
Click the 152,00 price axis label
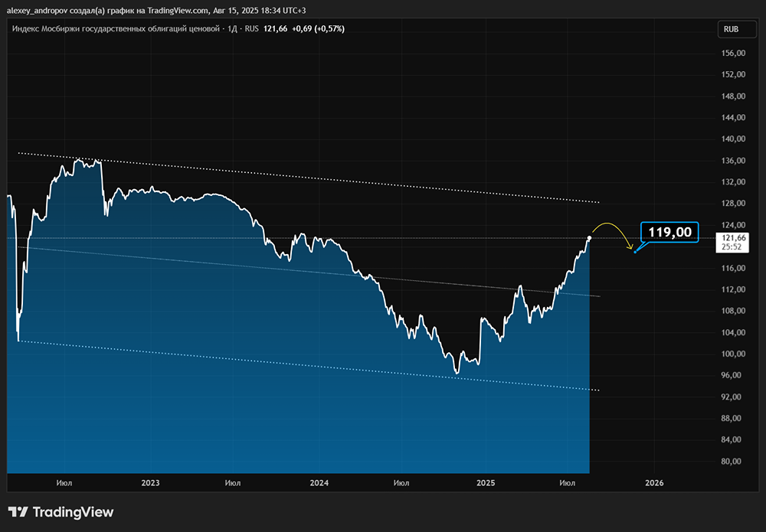coord(733,75)
